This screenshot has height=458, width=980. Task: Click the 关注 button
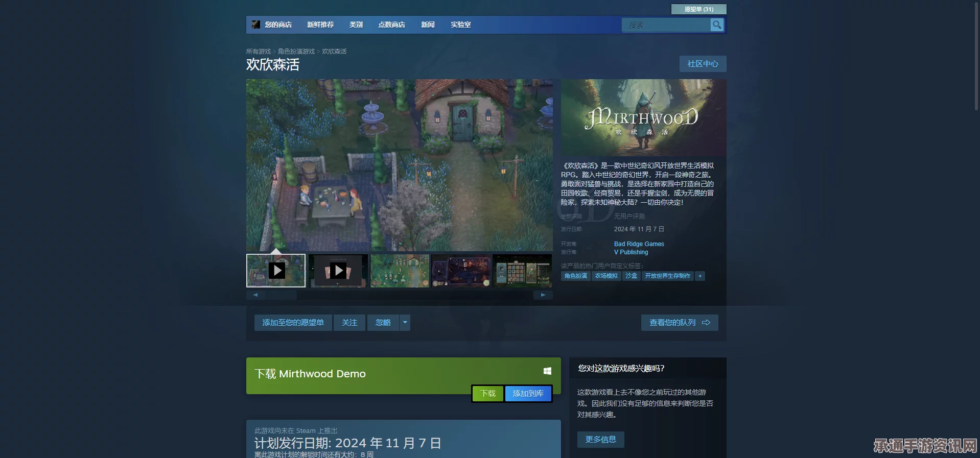349,323
